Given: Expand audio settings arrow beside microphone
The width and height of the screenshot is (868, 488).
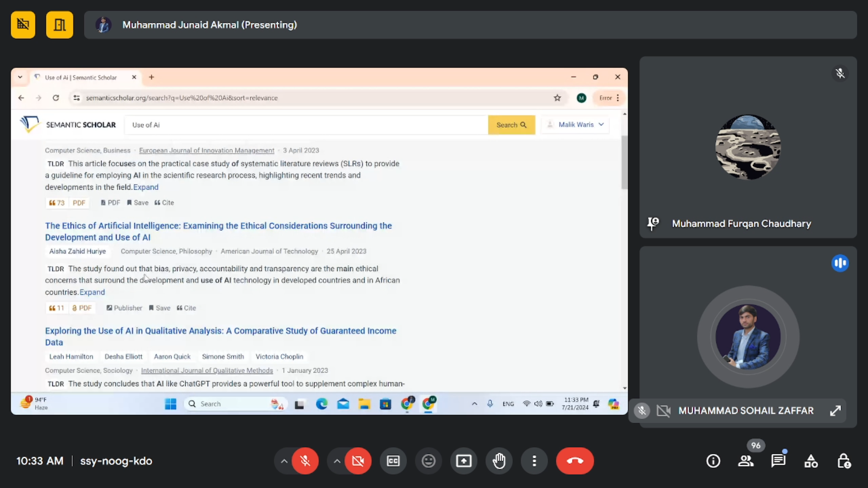Looking at the screenshot, I should click(x=284, y=461).
